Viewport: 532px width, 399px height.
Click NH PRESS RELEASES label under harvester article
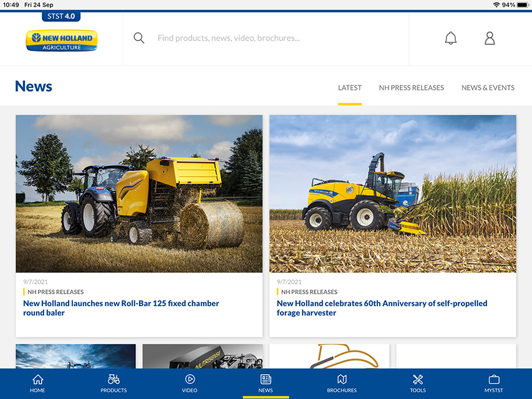309,292
